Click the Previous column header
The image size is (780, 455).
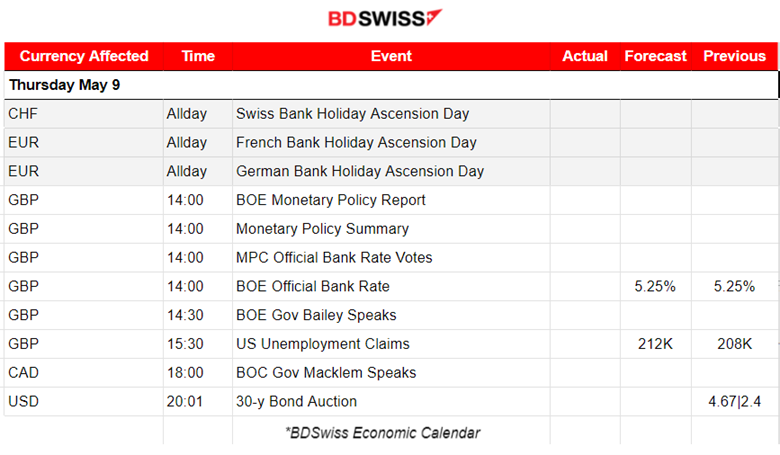pyautogui.click(x=734, y=56)
